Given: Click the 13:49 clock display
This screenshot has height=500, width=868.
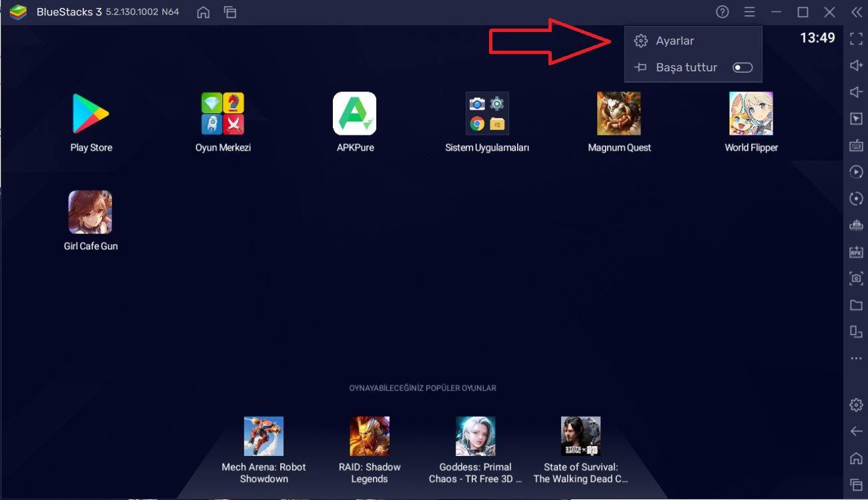Looking at the screenshot, I should (817, 38).
